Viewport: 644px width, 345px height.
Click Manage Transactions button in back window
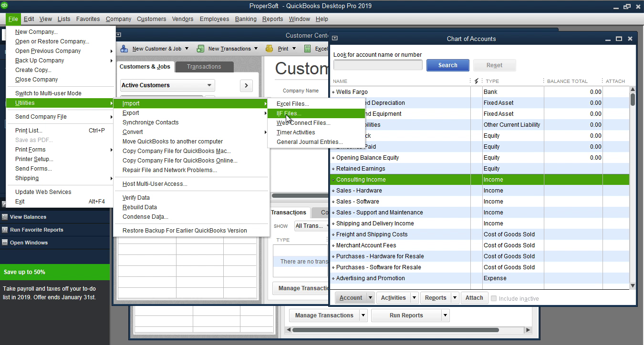pos(324,315)
